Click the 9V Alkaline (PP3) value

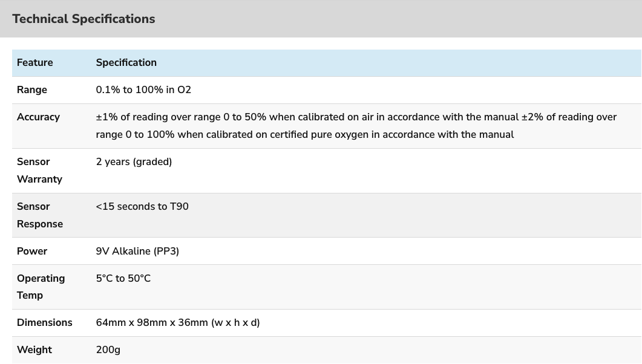coord(137,251)
